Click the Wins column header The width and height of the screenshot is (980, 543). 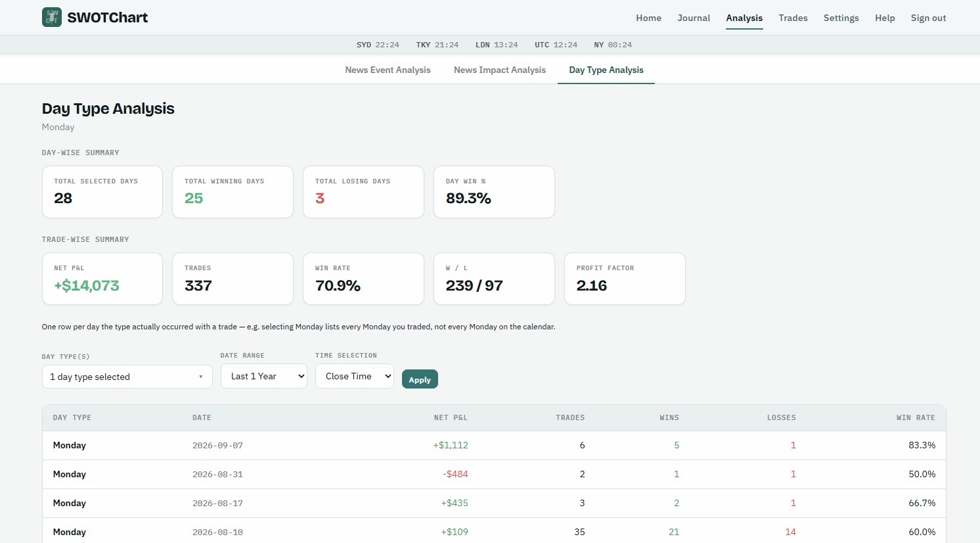669,417
